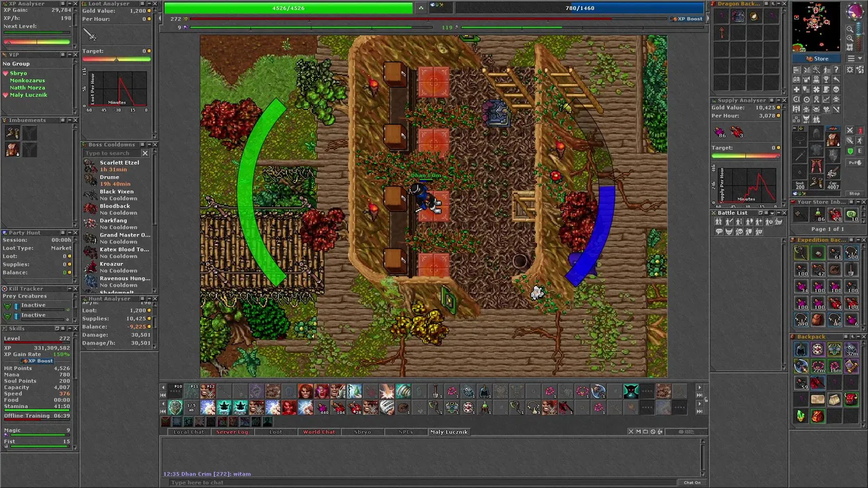The width and height of the screenshot is (868, 488).
Task: Center the minimap on player
Action: click(850, 47)
